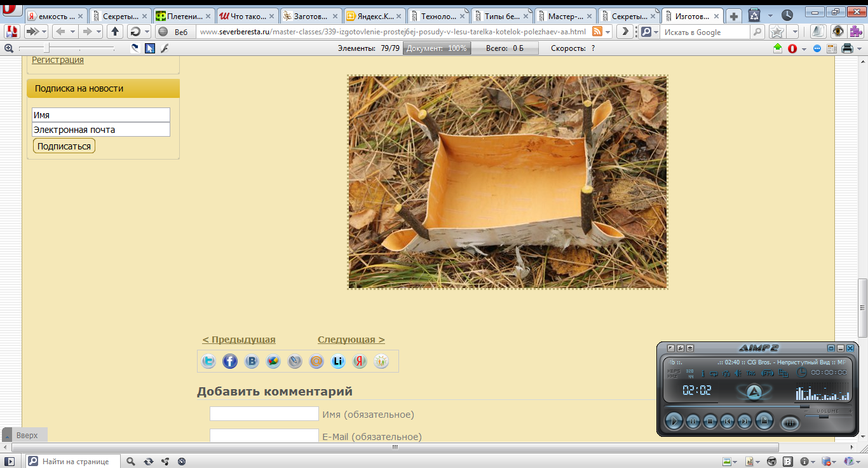Screen dimensions: 868x468
Task: Open the Opera main menu button
Action: (x=11, y=9)
